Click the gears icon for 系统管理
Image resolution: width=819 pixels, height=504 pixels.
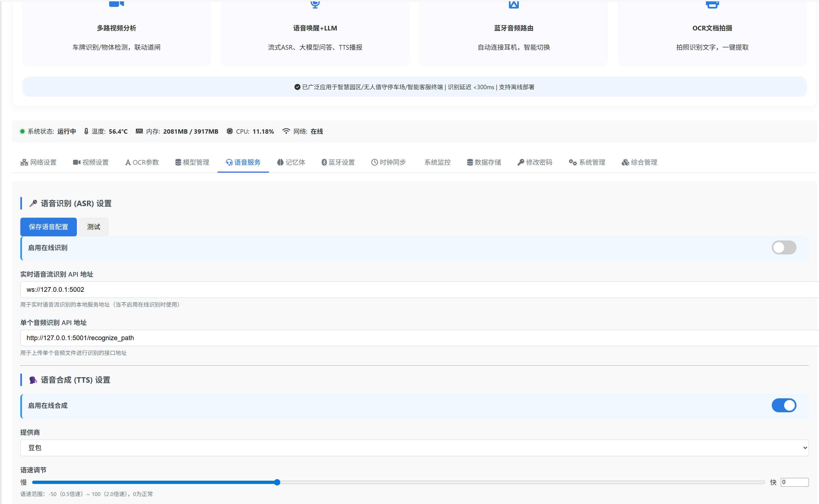pyautogui.click(x=573, y=162)
